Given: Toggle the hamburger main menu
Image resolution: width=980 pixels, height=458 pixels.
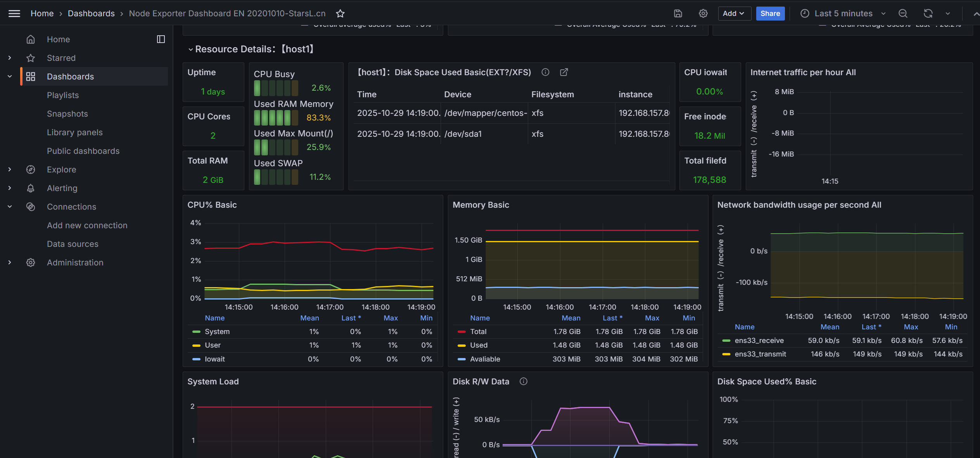Looking at the screenshot, I should pos(14,14).
